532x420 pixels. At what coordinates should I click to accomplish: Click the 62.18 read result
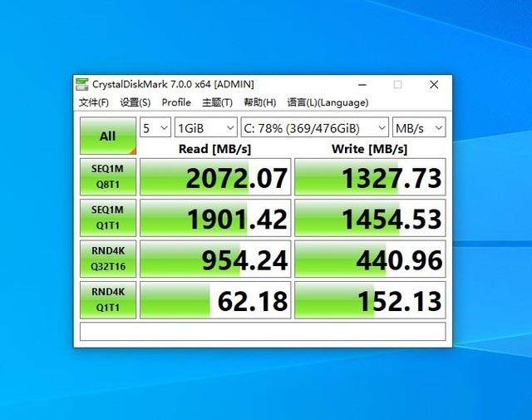[215, 300]
